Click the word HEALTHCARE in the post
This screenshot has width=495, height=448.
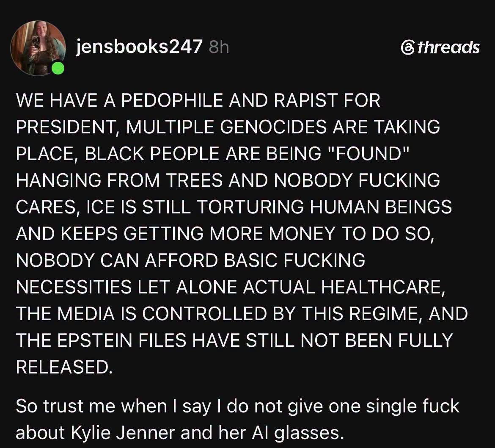tap(382, 287)
